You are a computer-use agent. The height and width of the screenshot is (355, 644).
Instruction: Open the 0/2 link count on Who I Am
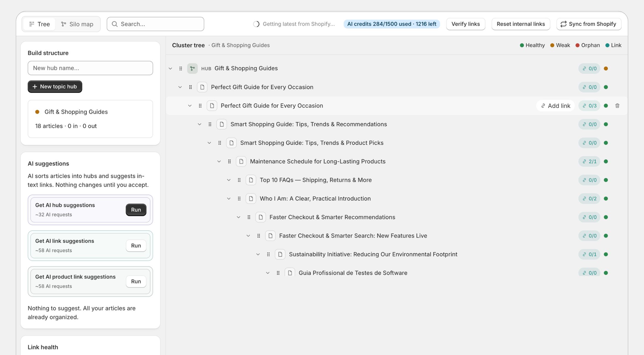[x=589, y=199]
